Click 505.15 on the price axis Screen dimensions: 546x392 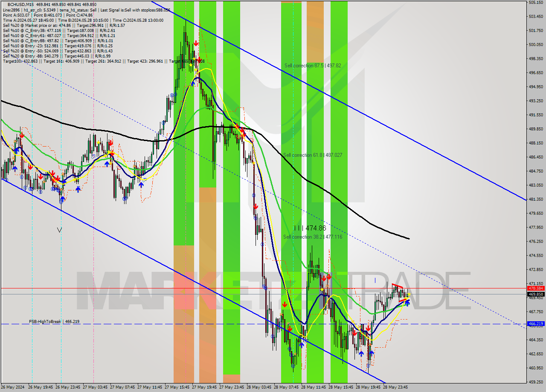click(536, 3)
